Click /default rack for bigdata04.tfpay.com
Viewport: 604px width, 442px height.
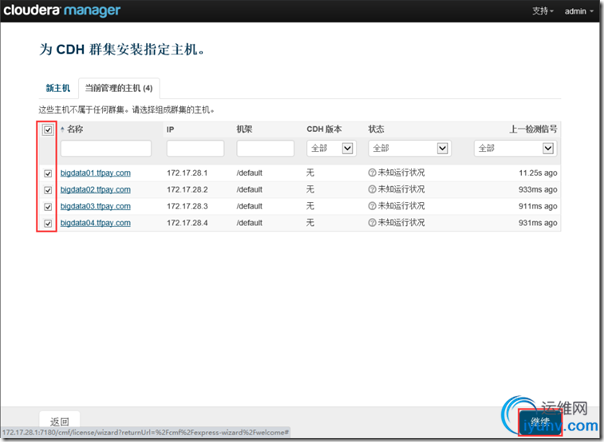click(250, 223)
